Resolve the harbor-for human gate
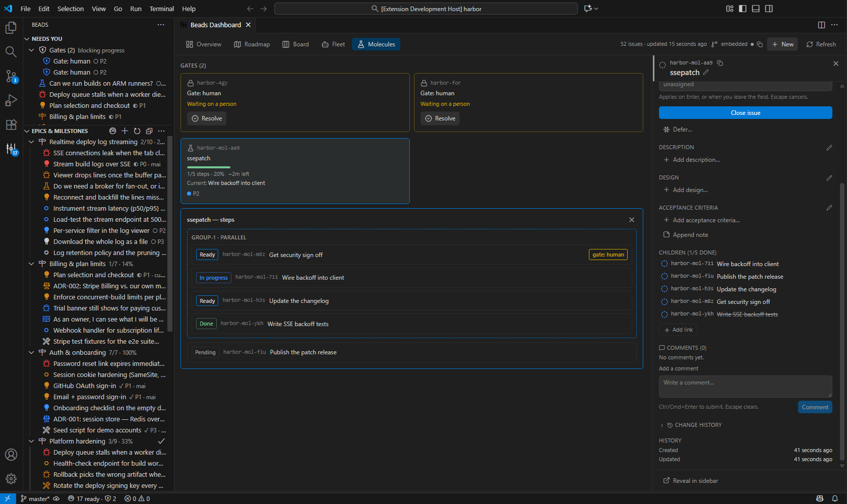Viewport: 847px width, 504px height. [x=440, y=118]
